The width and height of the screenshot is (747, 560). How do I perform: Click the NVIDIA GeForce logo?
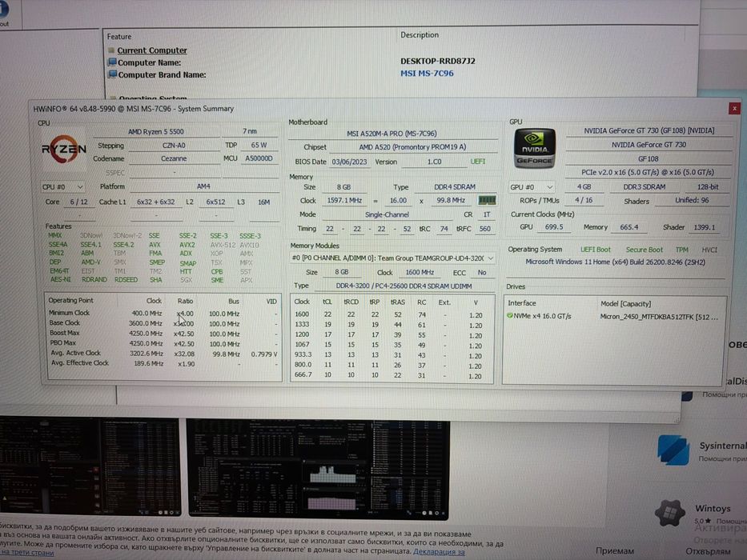click(535, 148)
